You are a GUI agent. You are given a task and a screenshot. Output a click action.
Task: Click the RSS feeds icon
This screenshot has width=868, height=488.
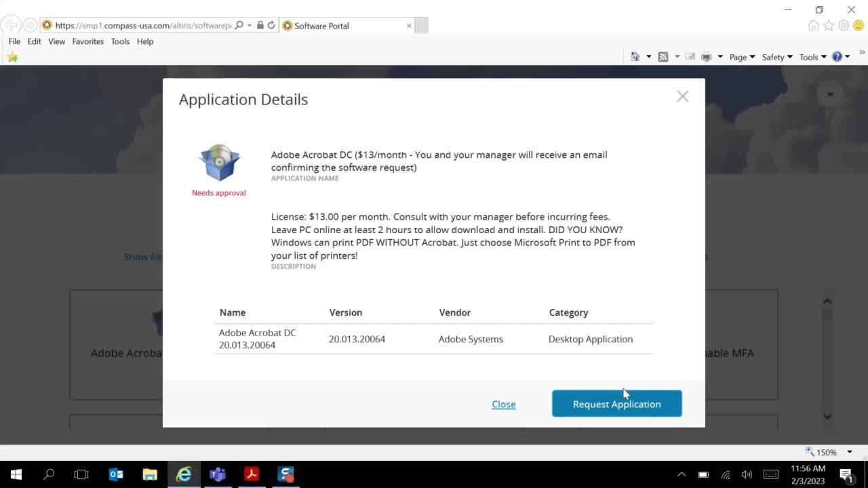coord(663,57)
